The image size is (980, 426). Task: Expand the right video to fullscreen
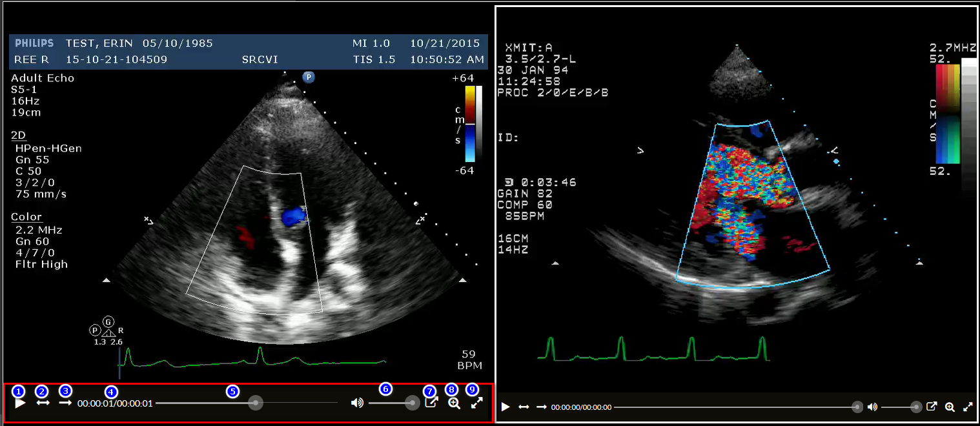coord(968,407)
